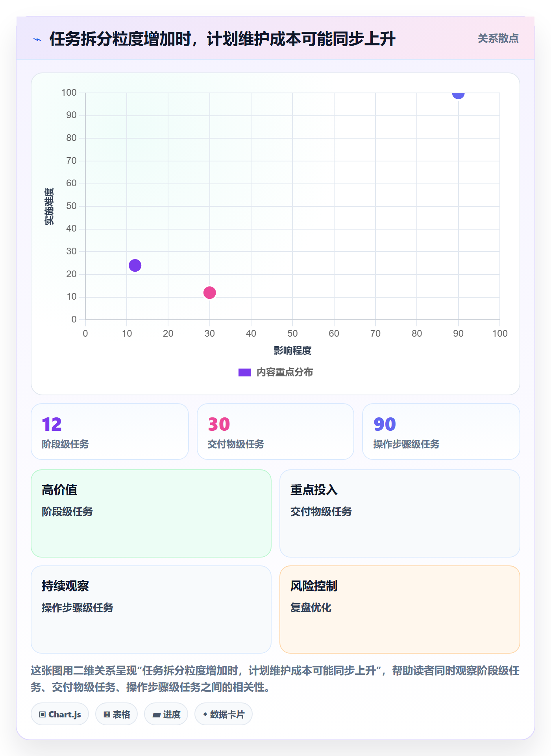Click the 表格 chip's grid icon

point(107,715)
